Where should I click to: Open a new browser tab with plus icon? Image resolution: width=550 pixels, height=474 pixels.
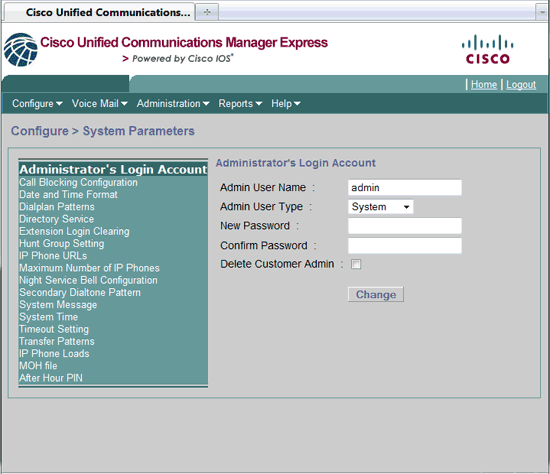(x=207, y=12)
